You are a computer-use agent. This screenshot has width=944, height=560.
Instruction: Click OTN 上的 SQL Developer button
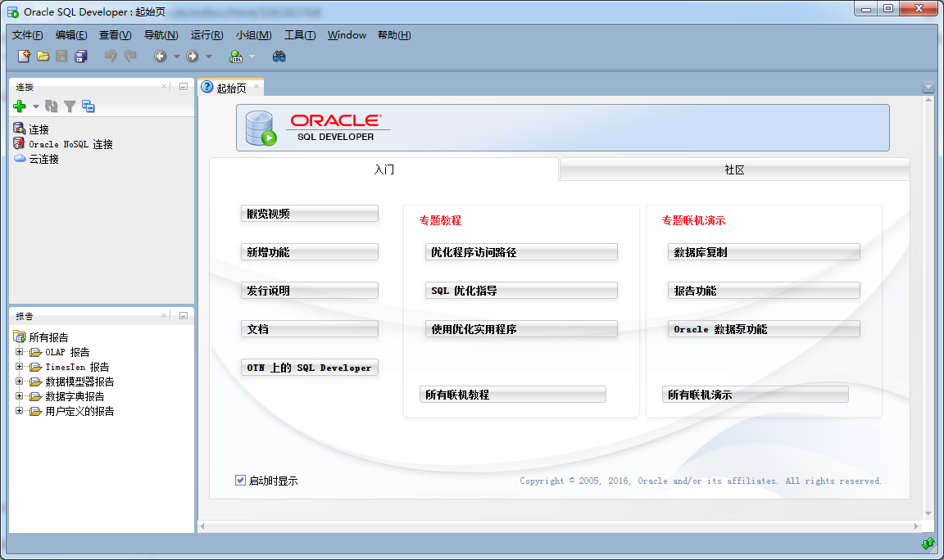pyautogui.click(x=310, y=368)
